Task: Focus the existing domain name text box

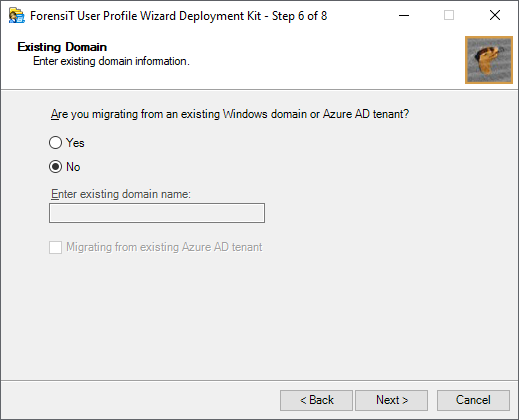Action: (x=157, y=213)
